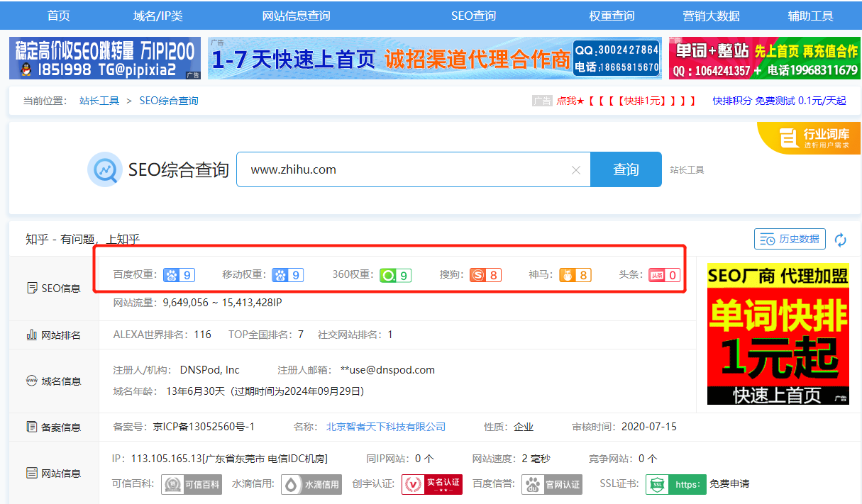862x504 pixels.
Task: Click the 站长工具 breadcrumb link
Action: (99, 101)
